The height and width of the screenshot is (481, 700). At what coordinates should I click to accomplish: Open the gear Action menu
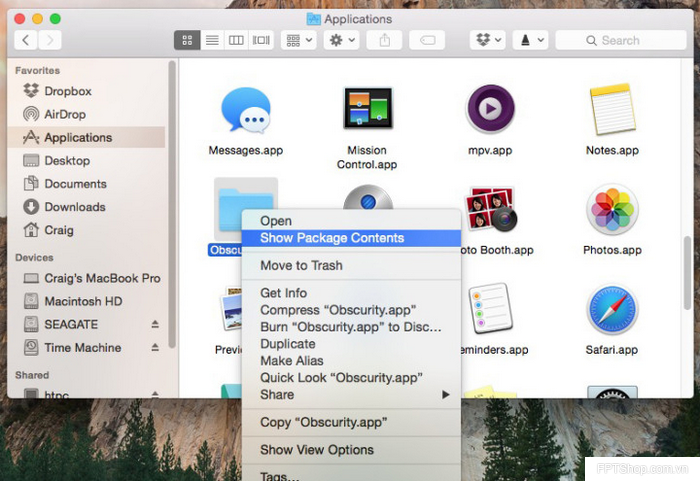coord(342,40)
